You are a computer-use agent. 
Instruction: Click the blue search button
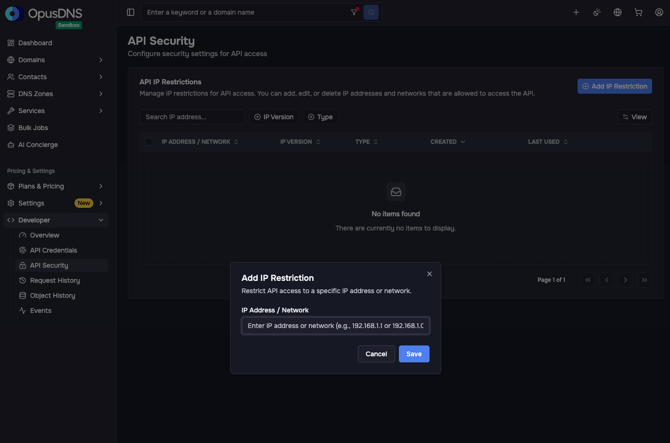click(371, 12)
